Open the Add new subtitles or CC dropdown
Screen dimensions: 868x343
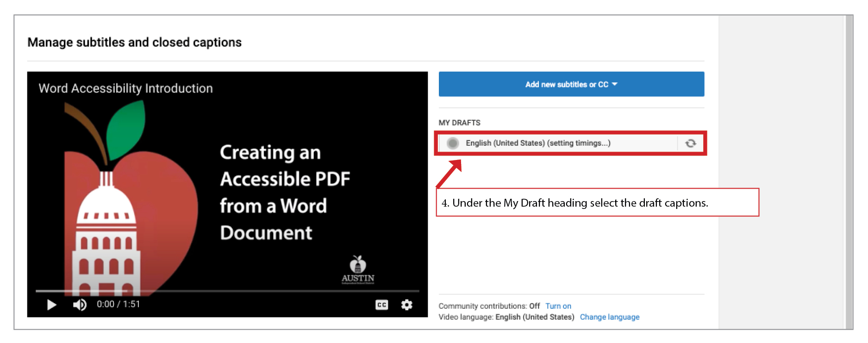(x=566, y=84)
